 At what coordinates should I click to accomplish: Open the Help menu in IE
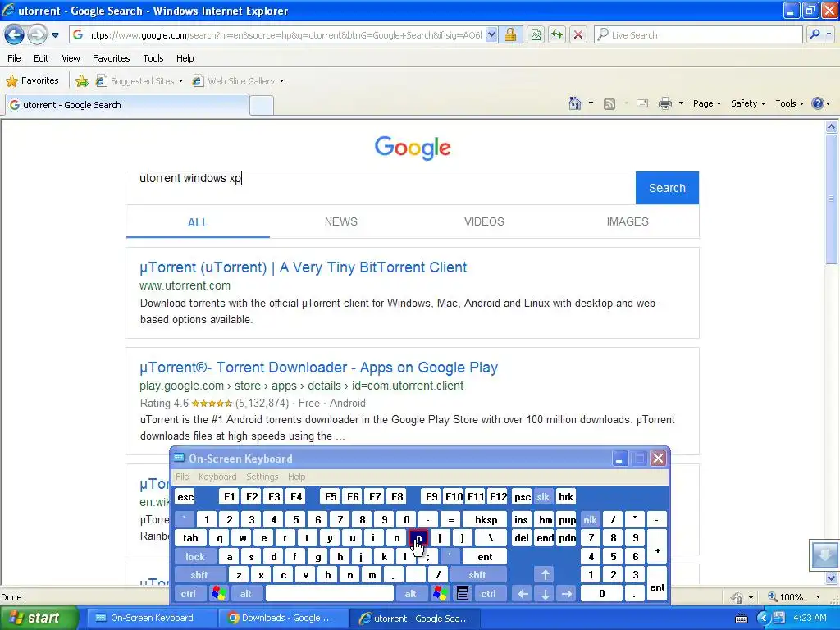[x=185, y=58]
